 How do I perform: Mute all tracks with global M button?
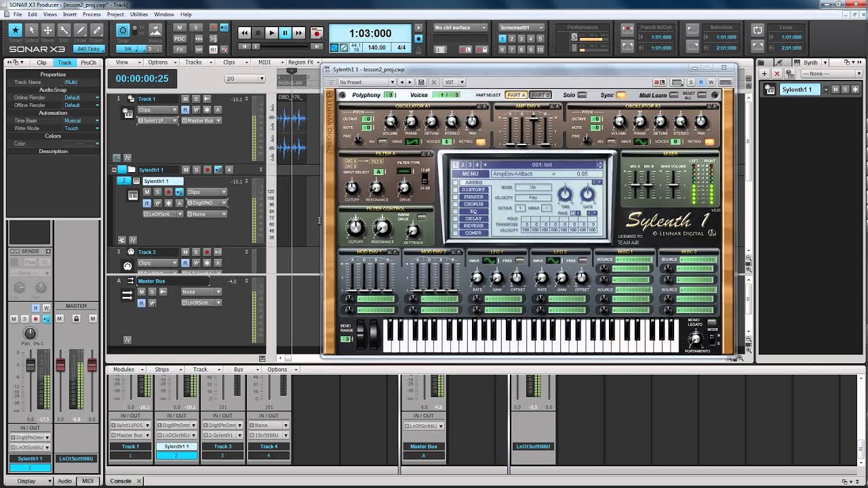click(180, 28)
